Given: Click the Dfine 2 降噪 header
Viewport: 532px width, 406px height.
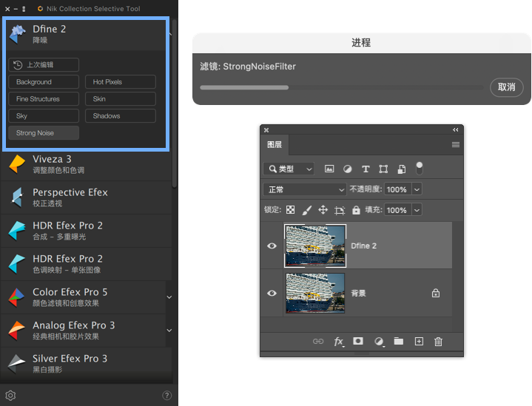Looking at the screenshot, I should point(86,34).
